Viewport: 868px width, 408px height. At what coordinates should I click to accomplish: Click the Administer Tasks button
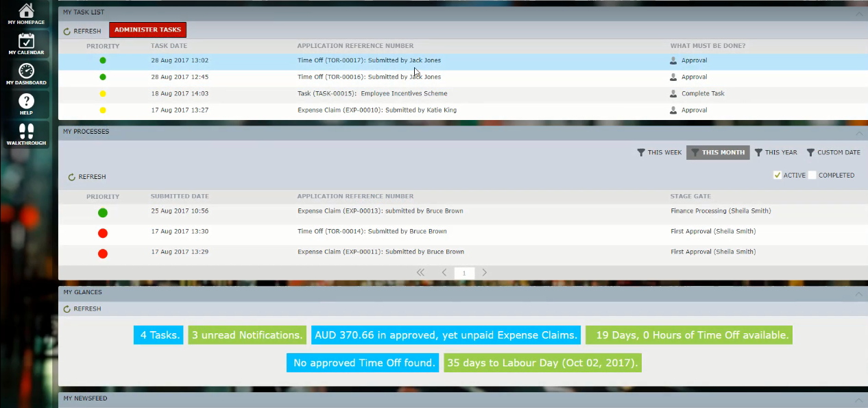[x=147, y=30]
